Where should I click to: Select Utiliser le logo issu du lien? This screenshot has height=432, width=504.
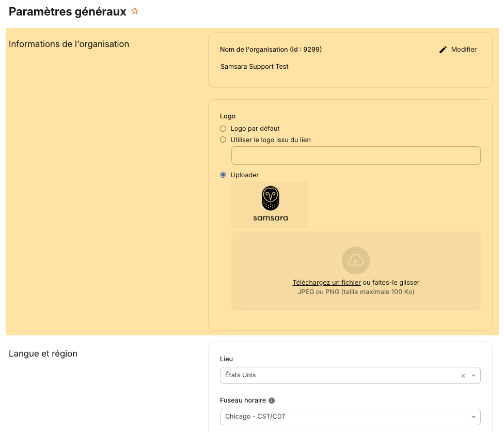click(223, 140)
